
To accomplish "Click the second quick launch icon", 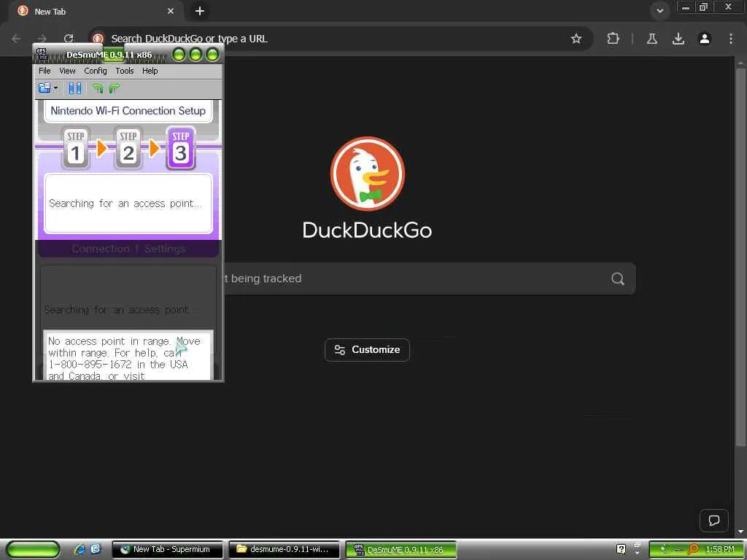I will 96,549.
